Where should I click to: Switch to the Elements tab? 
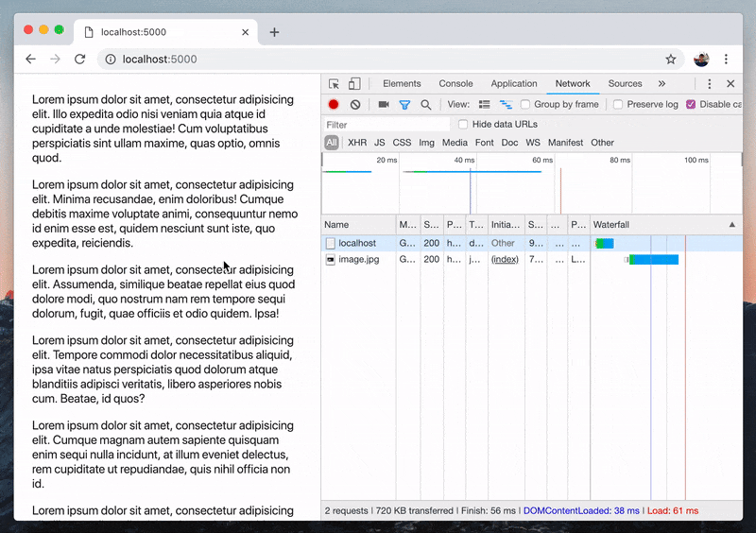(x=402, y=83)
